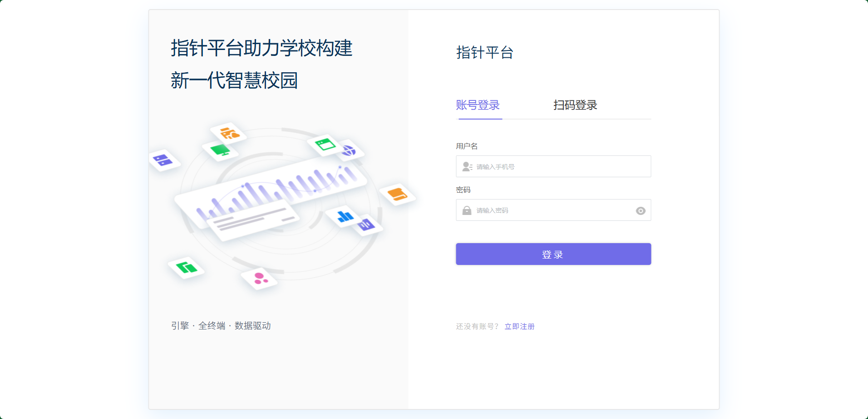Click the 用户名 phone number input field

point(558,167)
